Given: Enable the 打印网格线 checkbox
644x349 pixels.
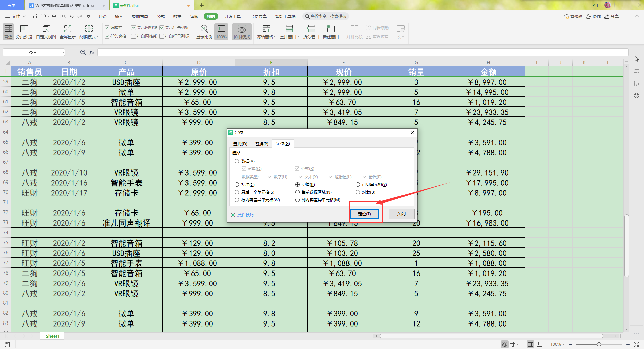Looking at the screenshot, I should point(133,36).
